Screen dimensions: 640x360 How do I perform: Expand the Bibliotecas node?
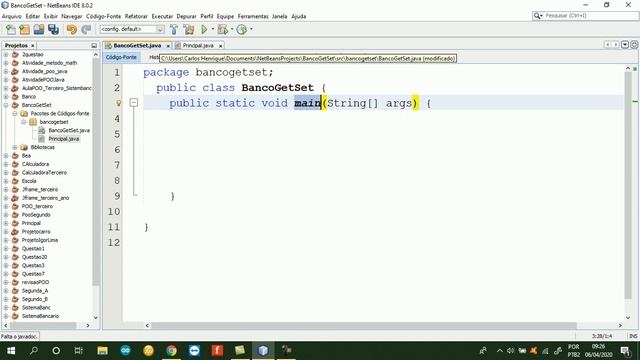click(15, 147)
